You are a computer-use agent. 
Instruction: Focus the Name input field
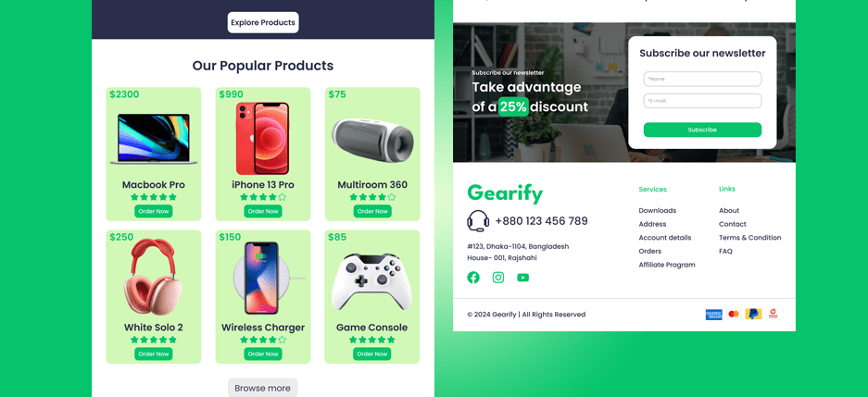click(702, 79)
